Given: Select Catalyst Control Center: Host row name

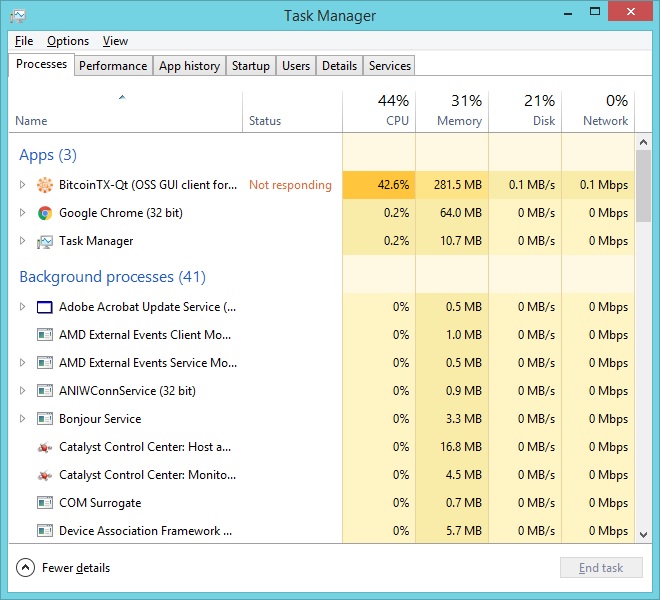Looking at the screenshot, I should 145,447.
